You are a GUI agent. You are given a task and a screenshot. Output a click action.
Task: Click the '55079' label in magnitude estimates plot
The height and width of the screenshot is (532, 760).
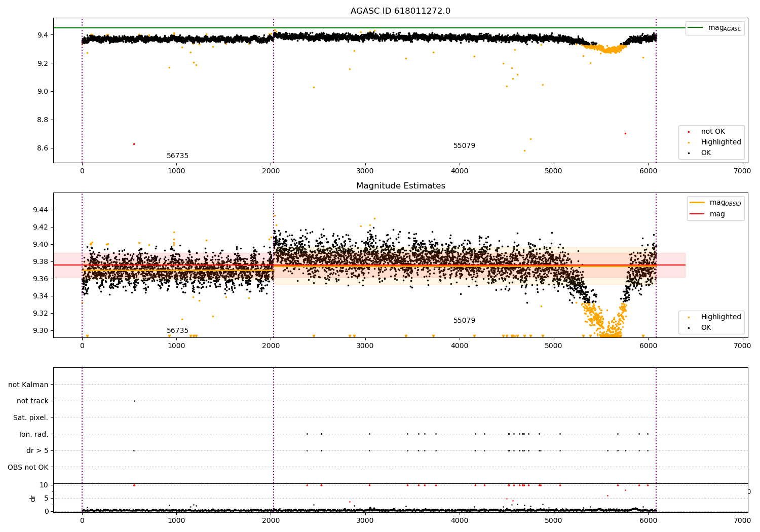point(464,321)
